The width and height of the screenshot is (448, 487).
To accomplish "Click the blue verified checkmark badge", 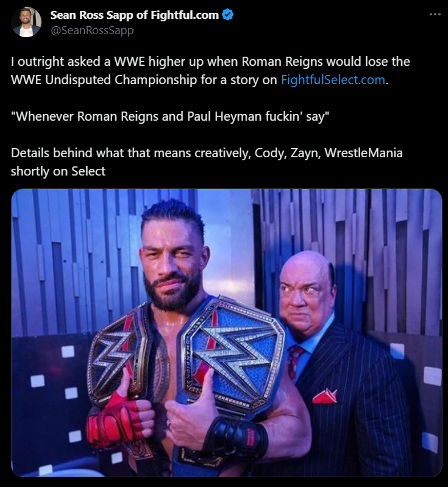I will pos(228,15).
